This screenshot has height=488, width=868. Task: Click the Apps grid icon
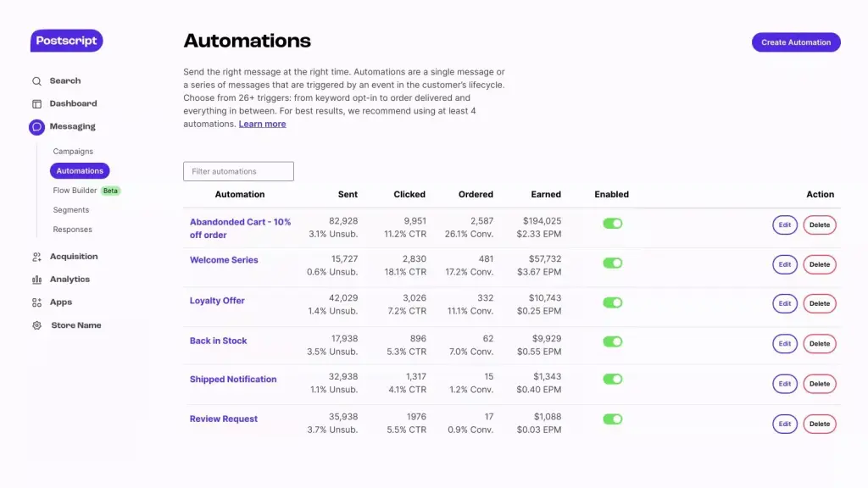36,302
